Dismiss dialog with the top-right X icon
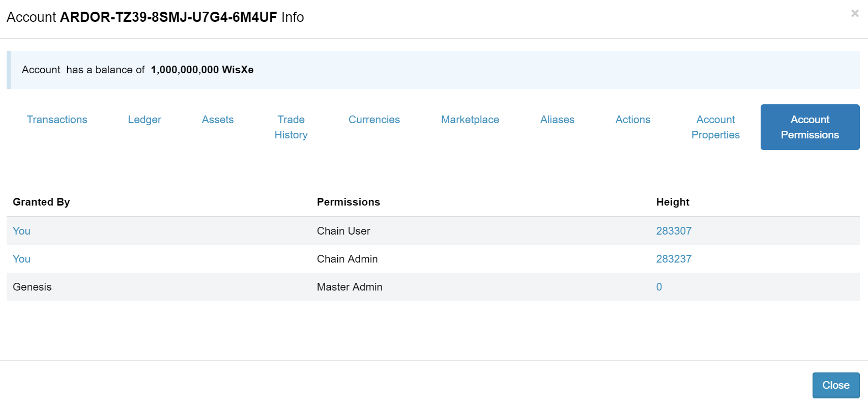868x405 pixels. point(855,14)
